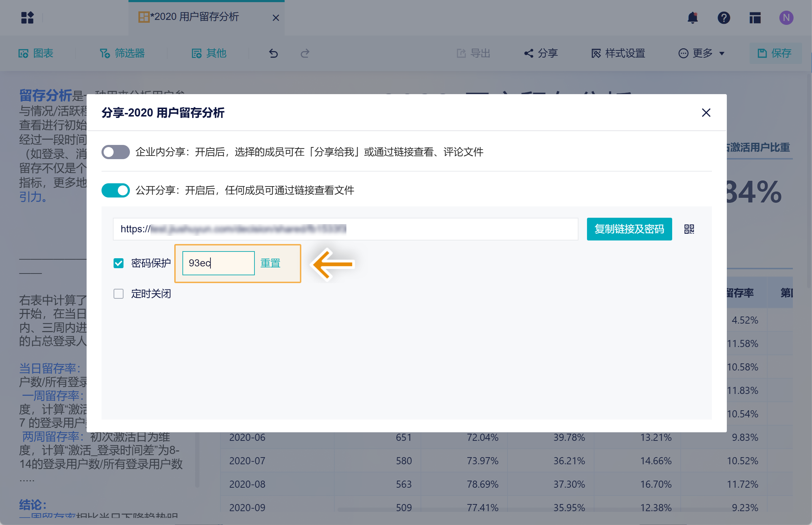Viewport: 812px width, 525px height.
Task: Open the app grid home icon
Action: click(27, 17)
